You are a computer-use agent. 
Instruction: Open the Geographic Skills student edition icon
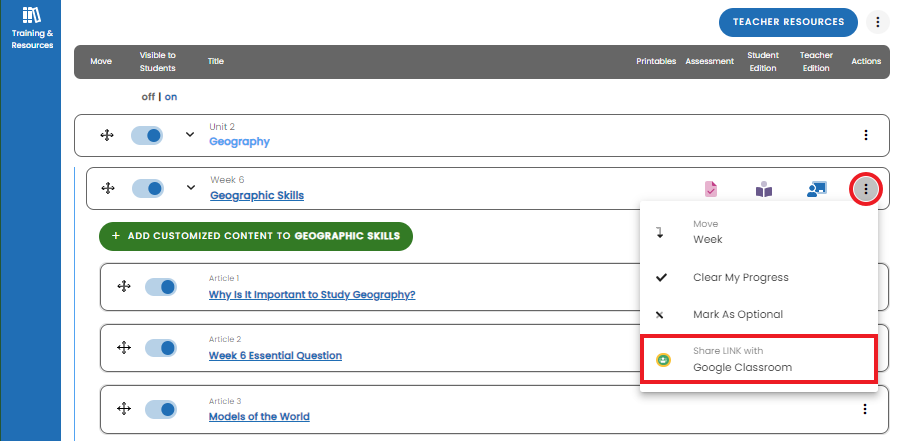point(763,189)
